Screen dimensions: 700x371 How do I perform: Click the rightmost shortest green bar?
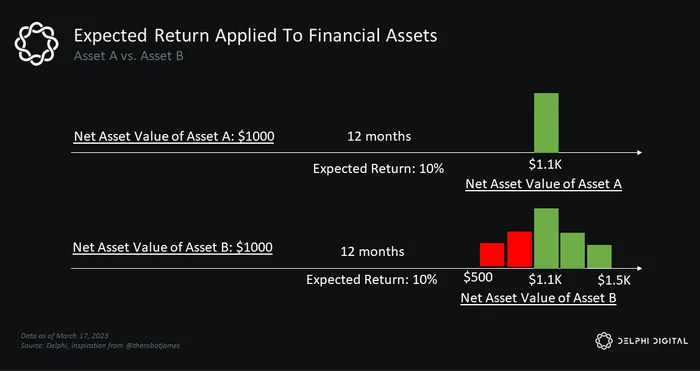599,256
